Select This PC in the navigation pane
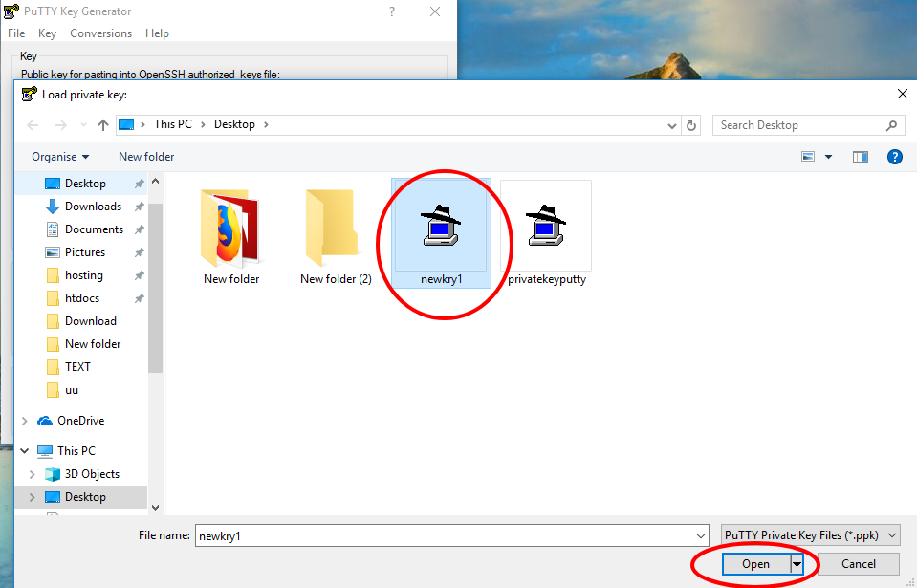The width and height of the screenshot is (917, 588). pyautogui.click(x=76, y=451)
